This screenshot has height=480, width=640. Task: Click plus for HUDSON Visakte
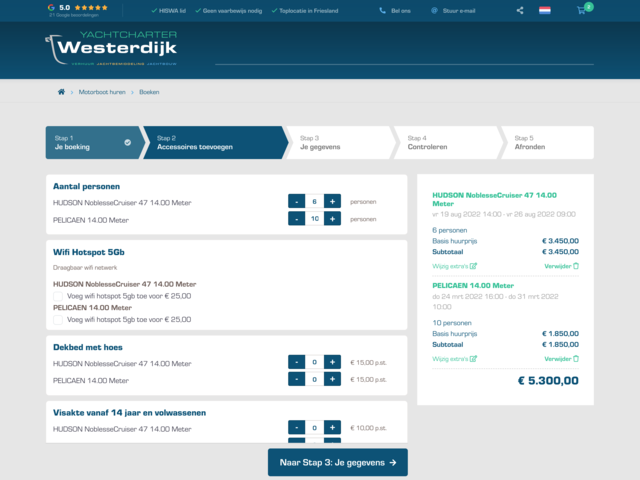333,427
